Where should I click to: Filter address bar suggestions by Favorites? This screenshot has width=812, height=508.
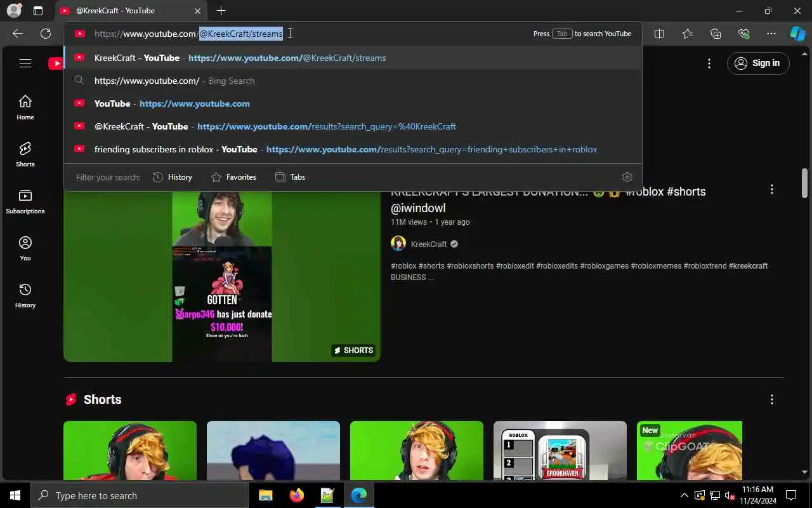coord(233,177)
